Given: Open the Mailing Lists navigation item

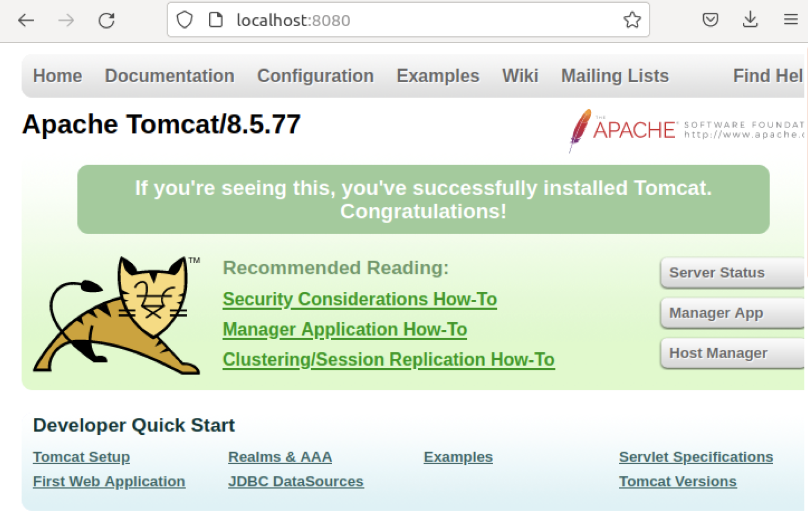Looking at the screenshot, I should [x=615, y=76].
